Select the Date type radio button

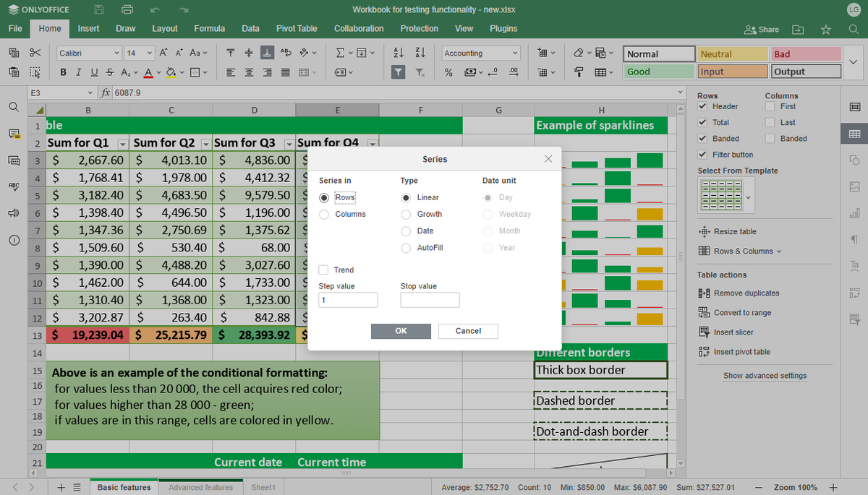(x=407, y=231)
